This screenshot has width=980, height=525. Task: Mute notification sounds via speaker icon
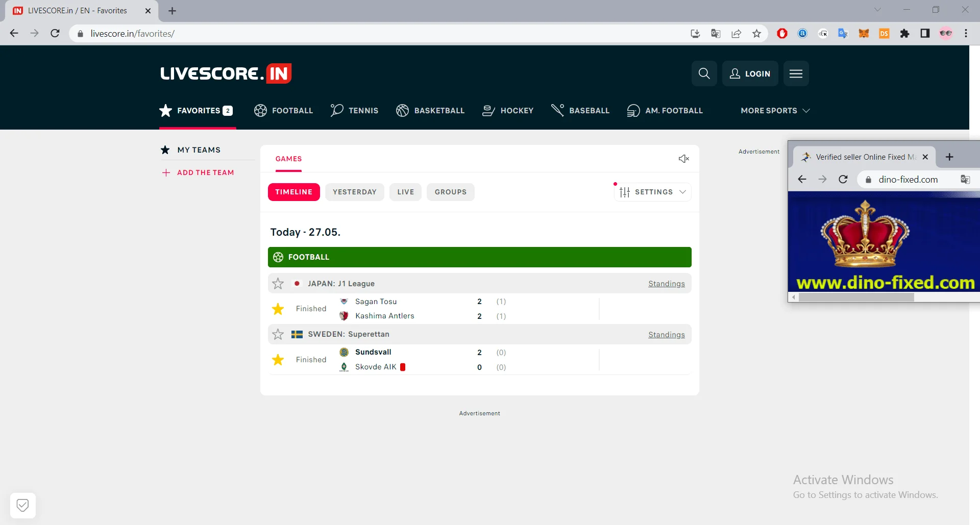click(683, 159)
